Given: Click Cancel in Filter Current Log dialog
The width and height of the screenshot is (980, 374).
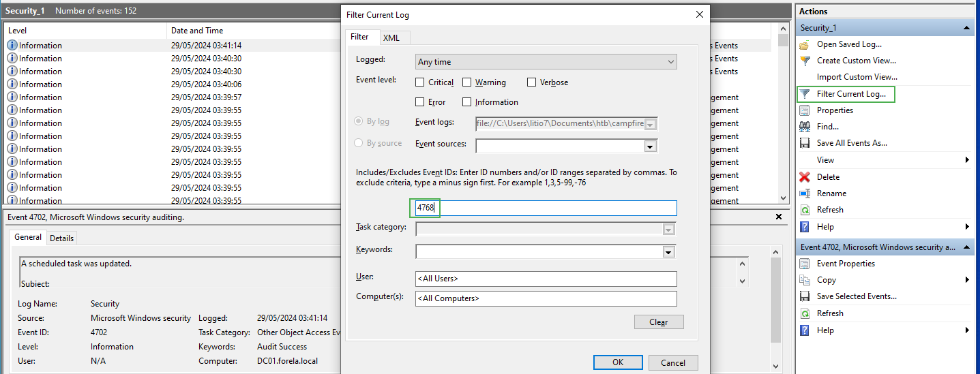Looking at the screenshot, I should point(673,362).
